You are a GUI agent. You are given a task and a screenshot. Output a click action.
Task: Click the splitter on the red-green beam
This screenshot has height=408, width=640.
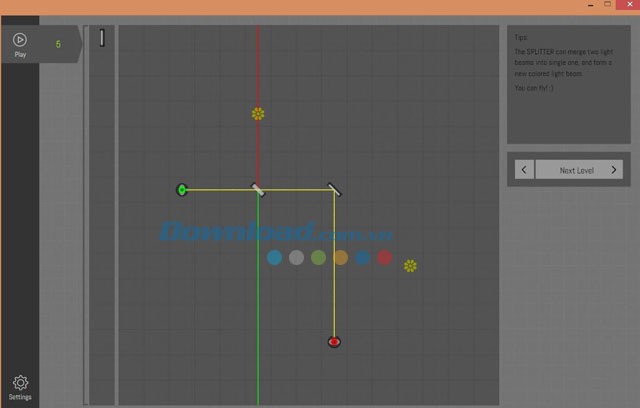coord(258,190)
